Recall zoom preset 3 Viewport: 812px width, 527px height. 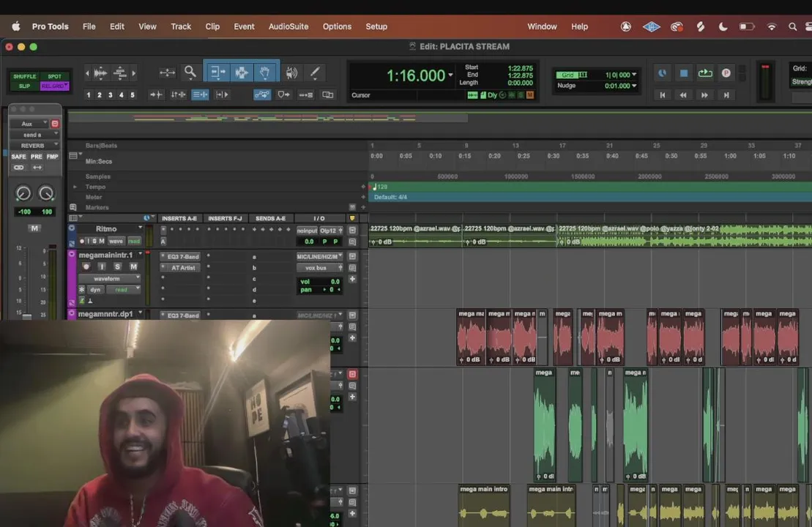click(111, 94)
